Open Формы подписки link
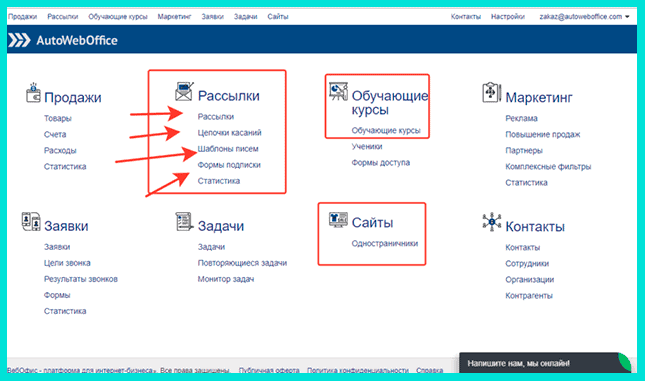Image resolution: width=645 pixels, height=381 pixels. [x=229, y=165]
